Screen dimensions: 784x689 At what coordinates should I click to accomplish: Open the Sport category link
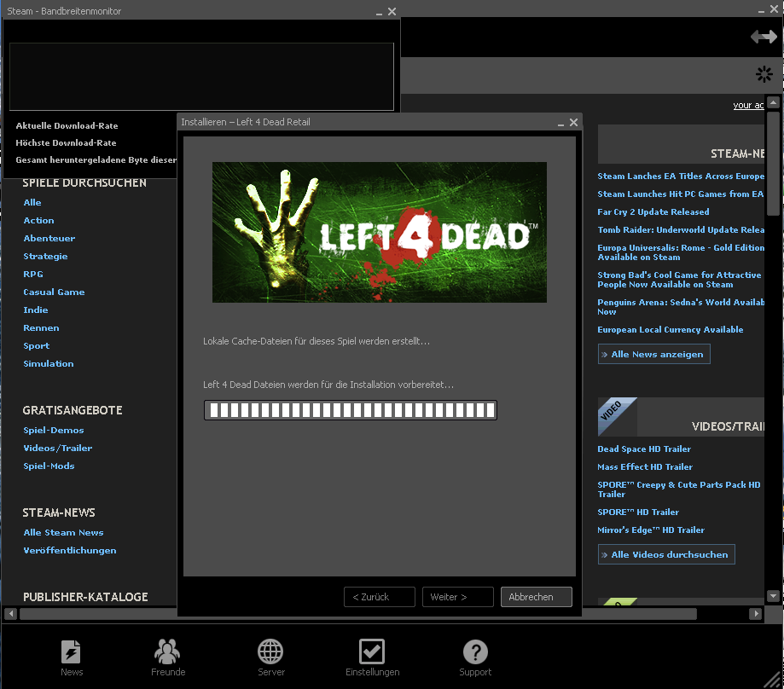pyautogui.click(x=37, y=345)
